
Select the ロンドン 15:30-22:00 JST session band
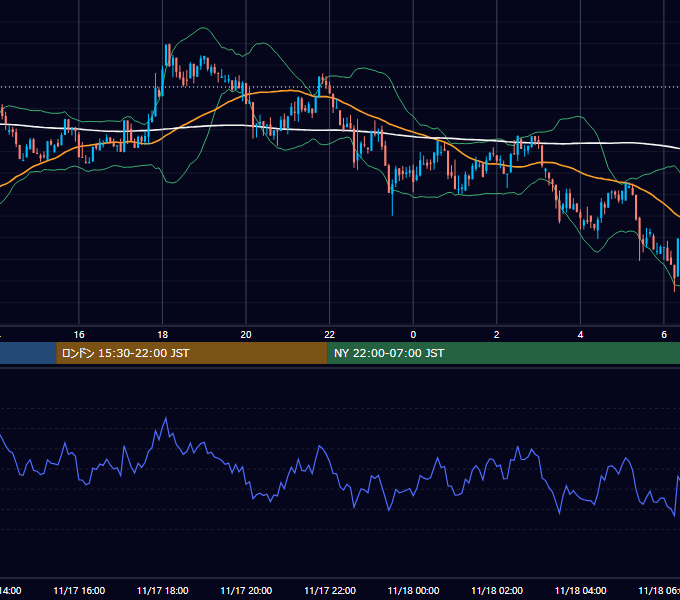[x=192, y=353]
